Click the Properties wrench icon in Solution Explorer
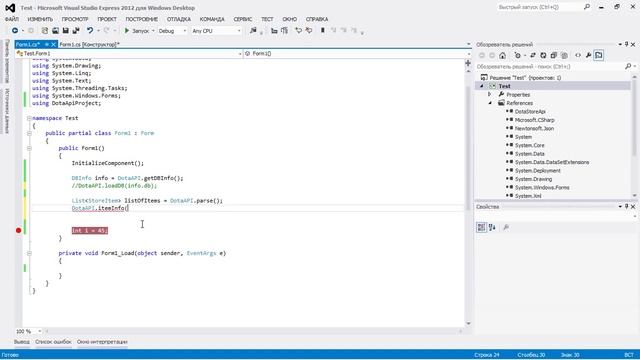 (x=588, y=56)
